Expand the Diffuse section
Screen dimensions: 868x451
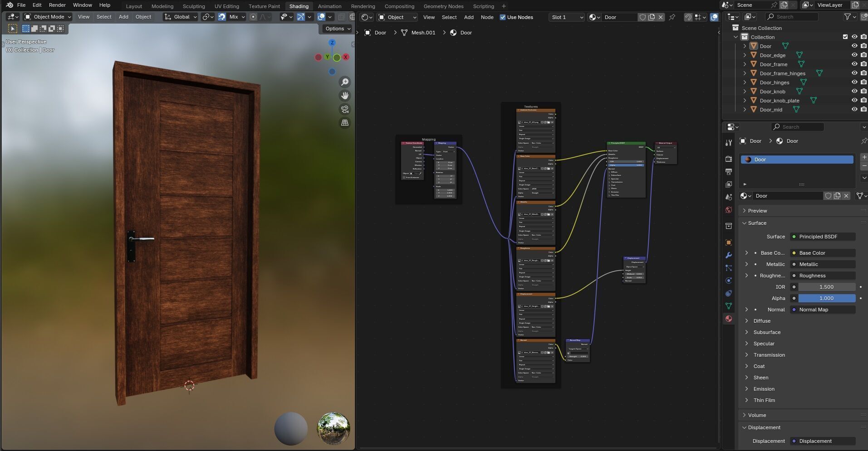(x=762, y=321)
